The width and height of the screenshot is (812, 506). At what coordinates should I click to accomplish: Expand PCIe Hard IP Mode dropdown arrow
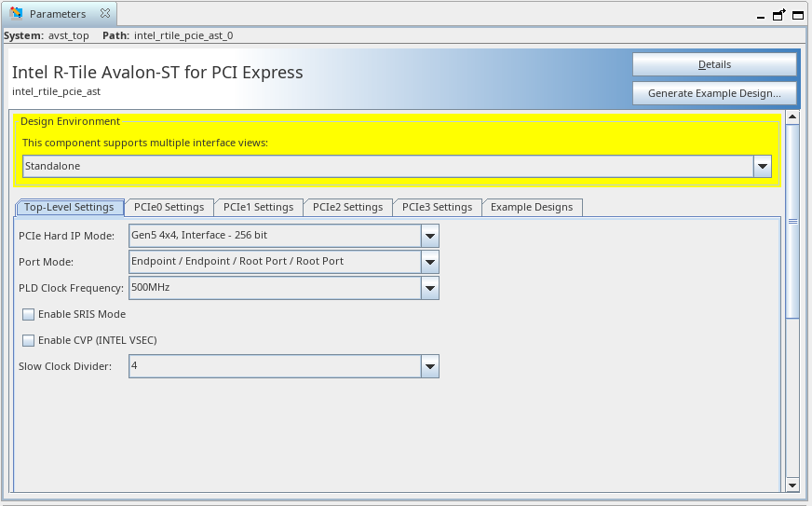click(x=430, y=236)
